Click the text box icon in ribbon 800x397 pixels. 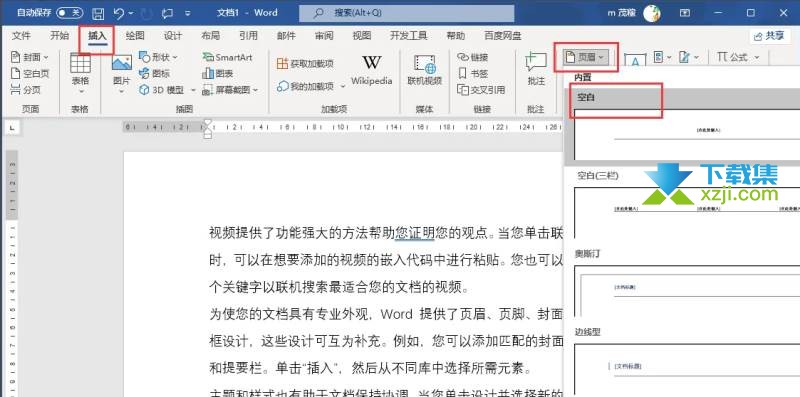point(635,59)
